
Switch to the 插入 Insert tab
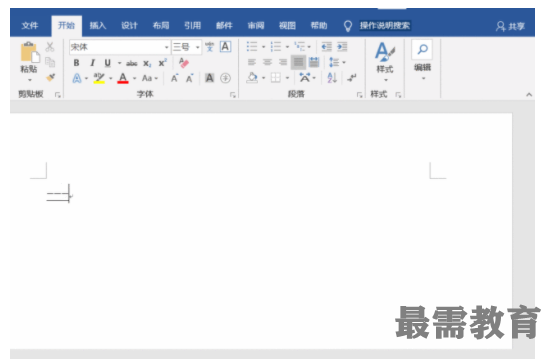(98, 25)
